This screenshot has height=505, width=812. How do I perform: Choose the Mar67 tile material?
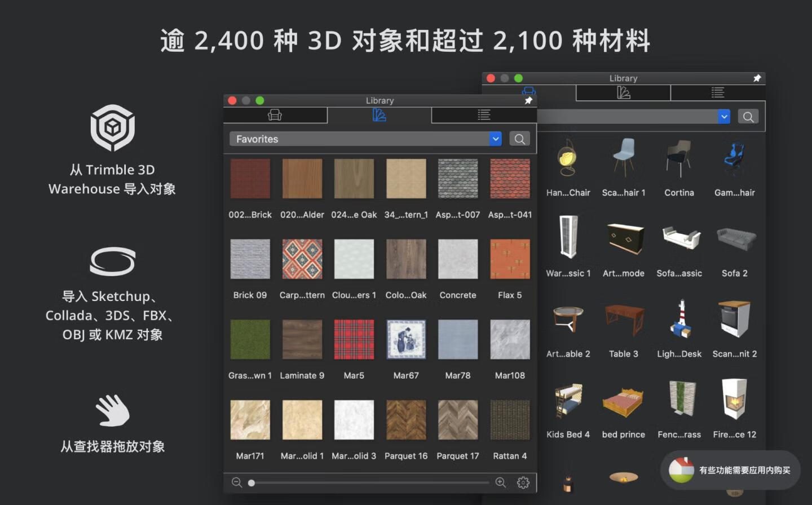[406, 339]
